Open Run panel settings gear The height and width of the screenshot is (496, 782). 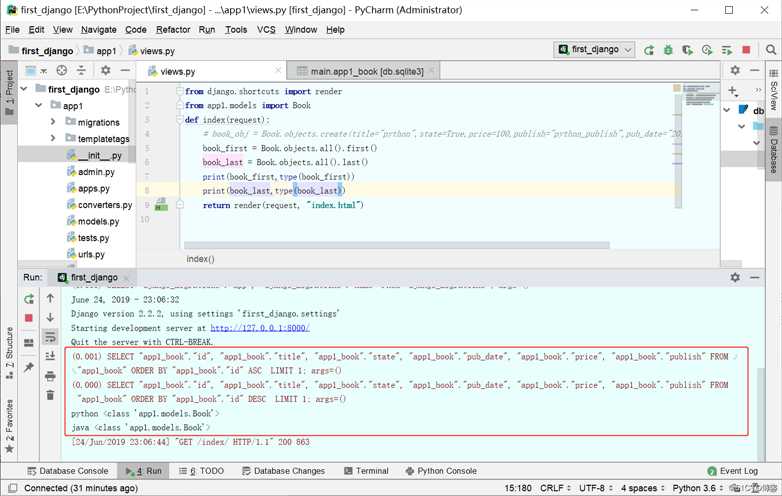(735, 277)
